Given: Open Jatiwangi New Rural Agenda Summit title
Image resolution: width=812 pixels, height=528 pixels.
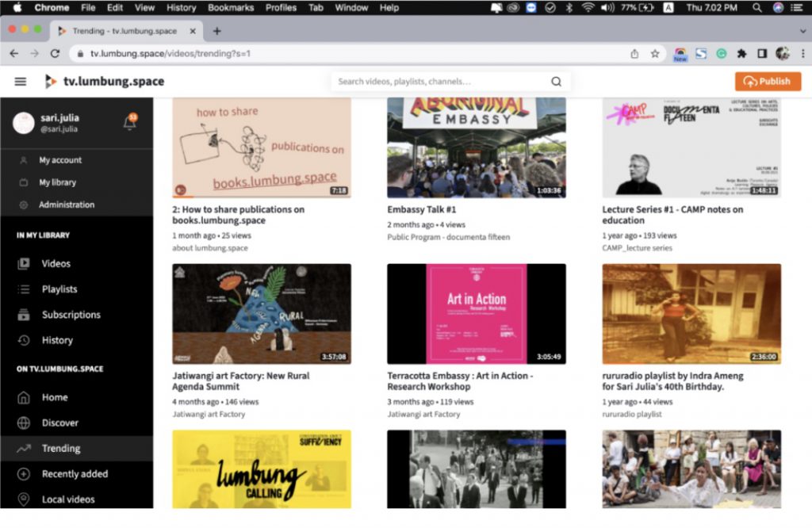Looking at the screenshot, I should 241,381.
